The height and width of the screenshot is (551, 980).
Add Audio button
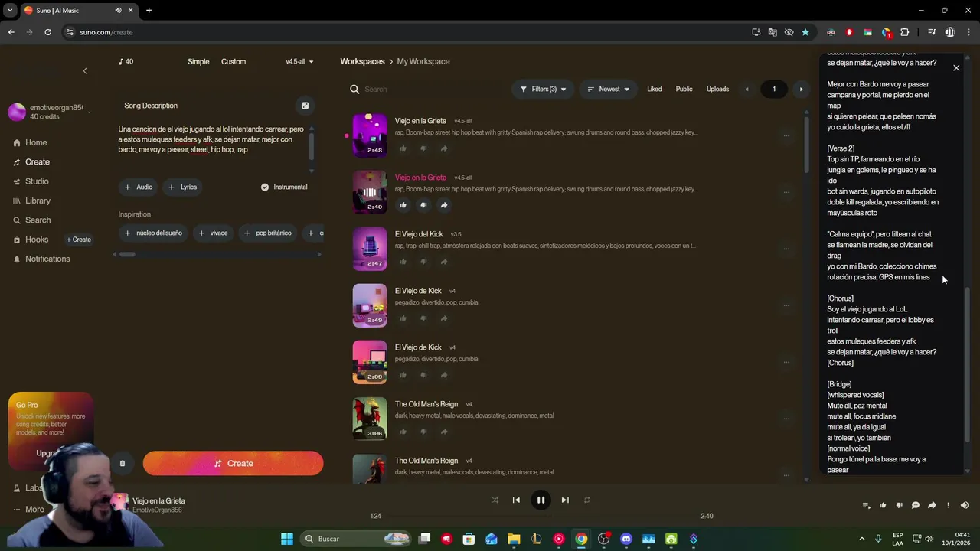coord(139,187)
